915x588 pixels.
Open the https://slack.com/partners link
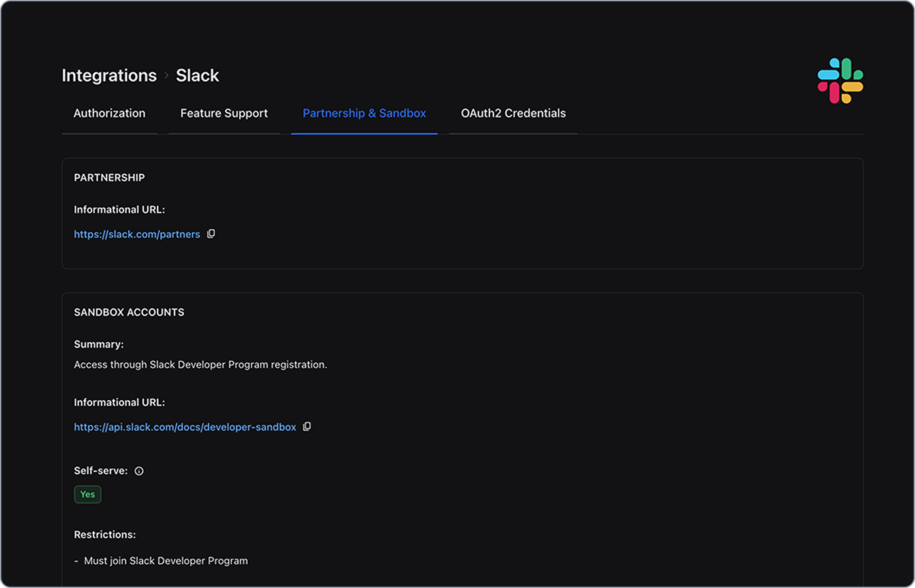point(137,235)
